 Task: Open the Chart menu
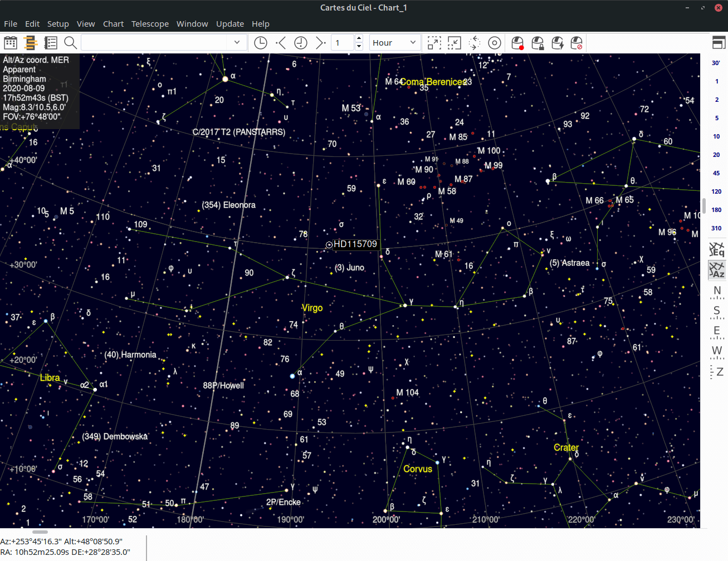(113, 24)
